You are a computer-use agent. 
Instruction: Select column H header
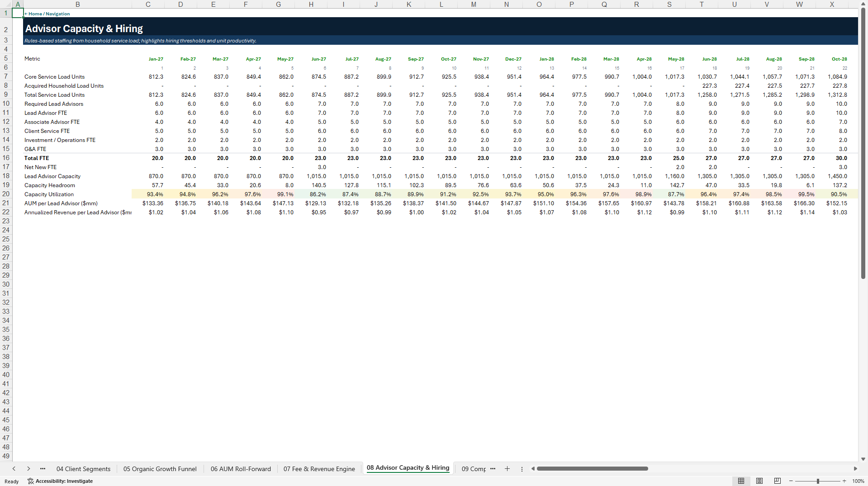pos(311,4)
